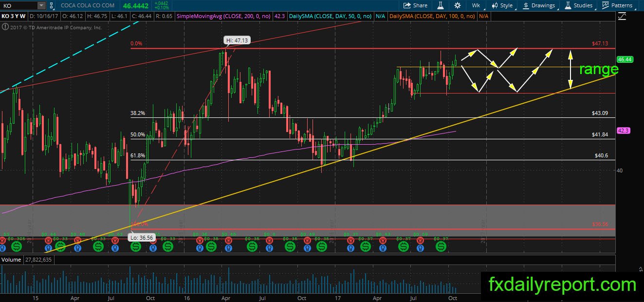Click the $41.84 Fibonacci price label
Image resolution: width=644 pixels, height=302 pixels.
(600, 134)
